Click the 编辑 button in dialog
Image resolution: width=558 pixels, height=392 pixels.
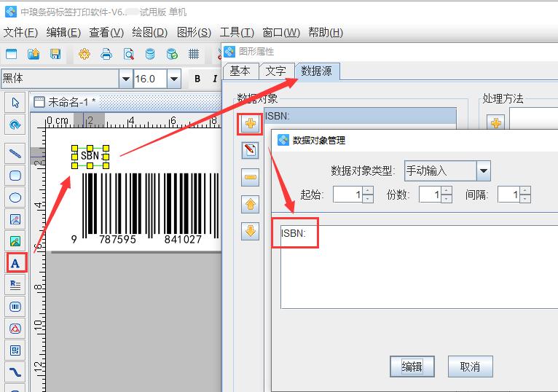pos(412,366)
